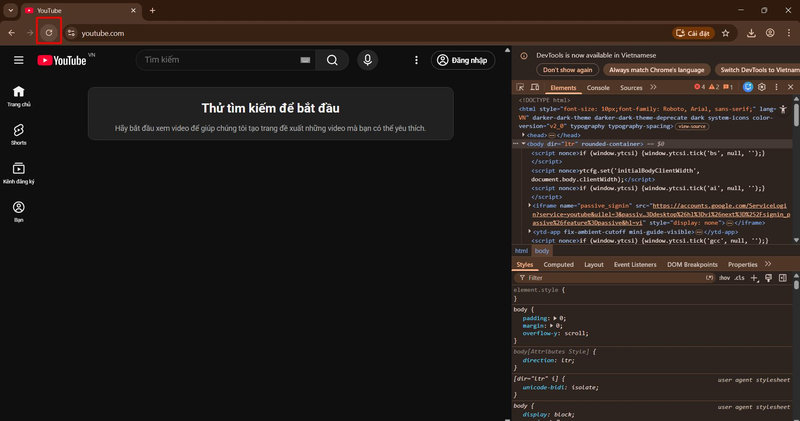The width and height of the screenshot is (800, 421).
Task: Go to Trang chủ in the YouTube sidebar
Action: [19, 96]
